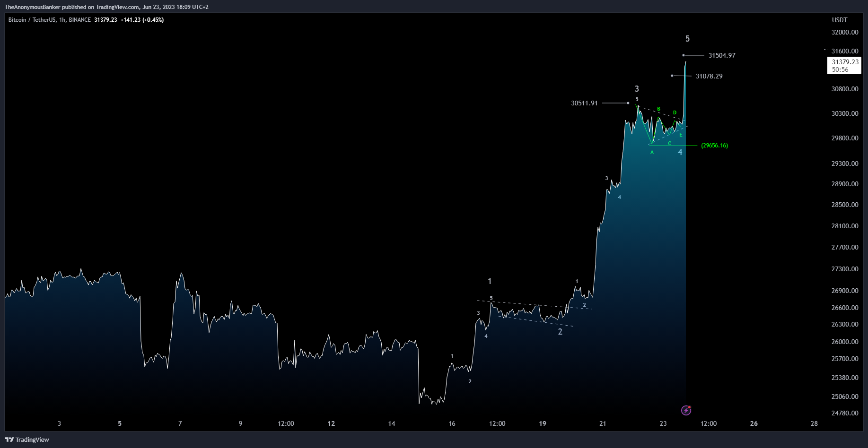Click 26000.00 on the price axis
Image resolution: width=868 pixels, height=448 pixels.
[844, 342]
